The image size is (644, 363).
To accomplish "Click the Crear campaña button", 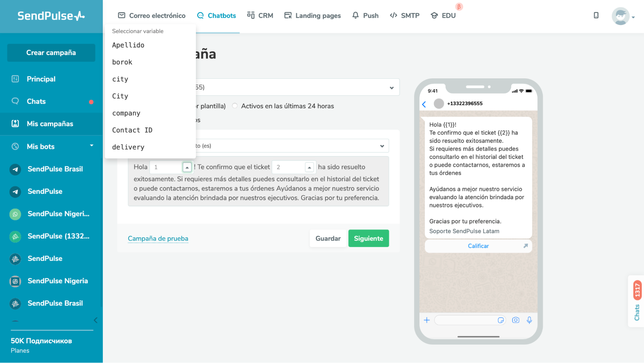I will (x=51, y=53).
